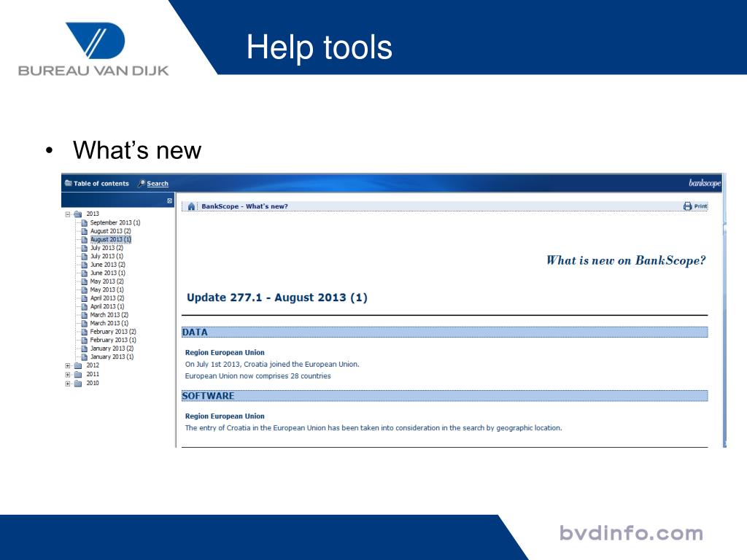Click the bankscope logo in header
The height and width of the screenshot is (560, 747).
pos(705,183)
